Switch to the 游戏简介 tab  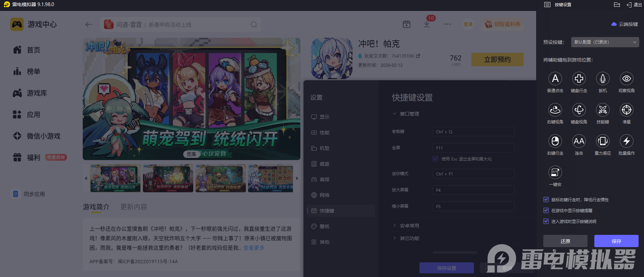(x=96, y=207)
